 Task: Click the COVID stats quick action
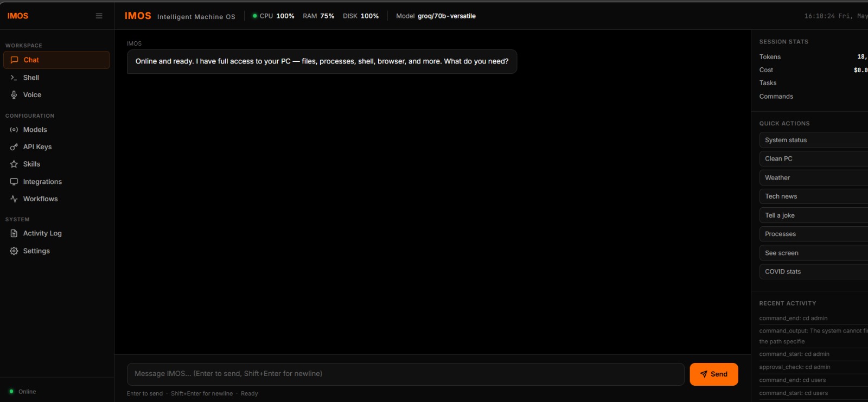tap(814, 272)
